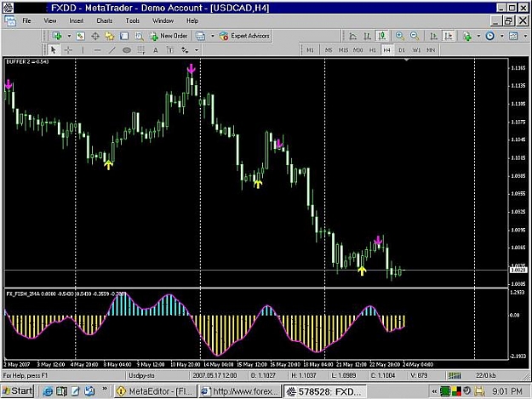This screenshot has width=532, height=399.
Task: Open the Charts menu
Action: [x=105, y=21]
